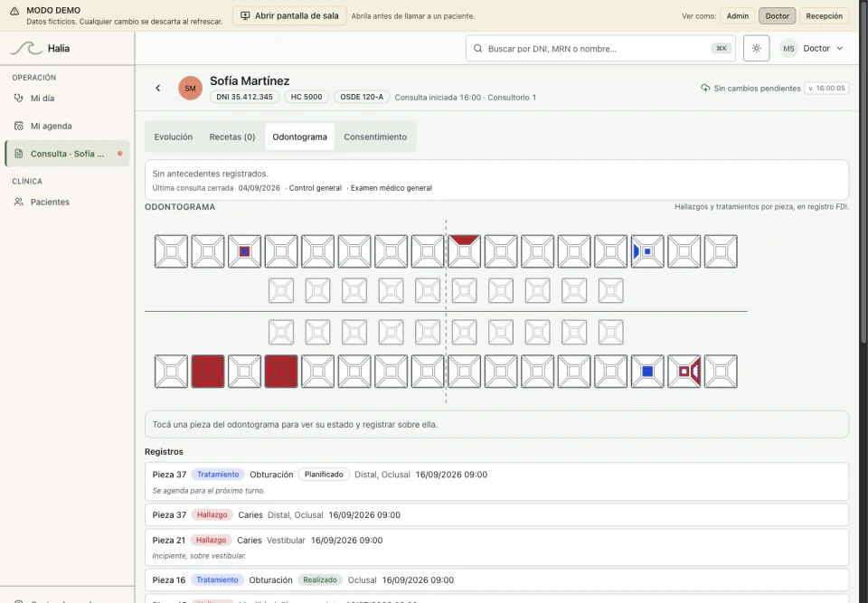The height and width of the screenshot is (603, 868).
Task: Switch view to Doctor role
Action: [x=778, y=16]
